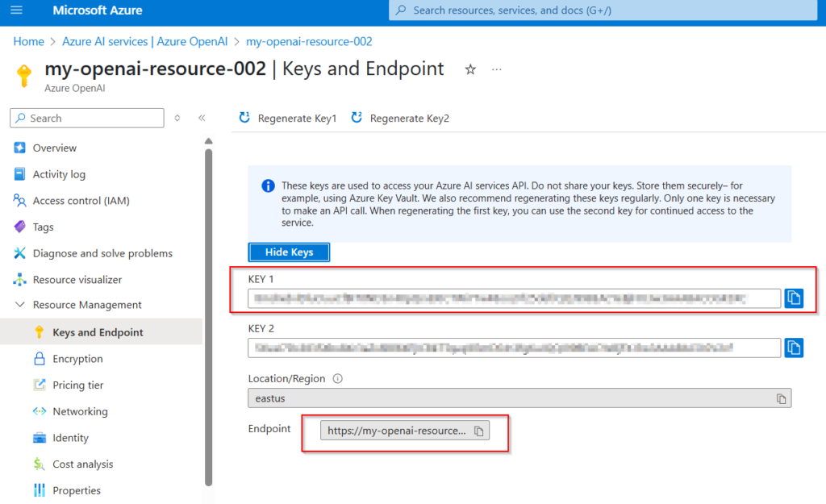Focus the global search resources box
The width and height of the screenshot is (826, 504).
click(603, 10)
